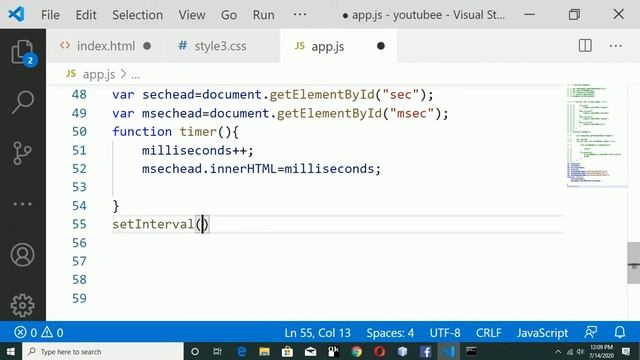Open the Run menu
640x360 pixels.
263,15
